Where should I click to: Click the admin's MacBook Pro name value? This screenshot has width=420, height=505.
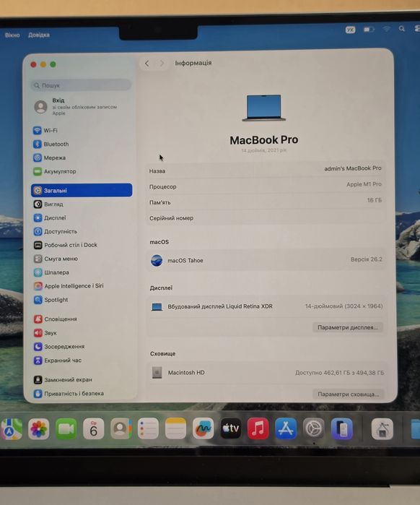point(353,168)
